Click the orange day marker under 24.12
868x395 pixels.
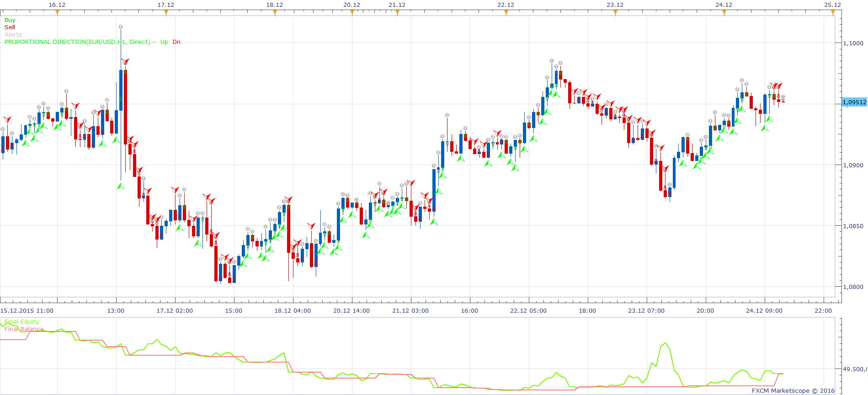(724, 12)
